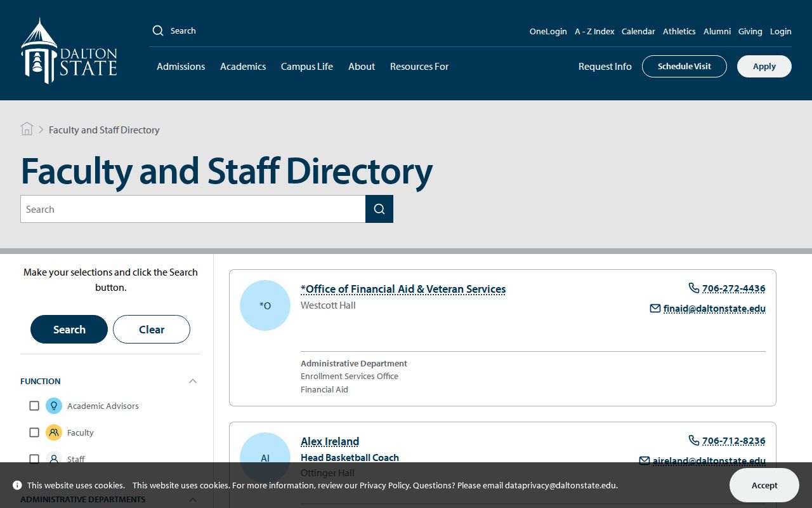Image resolution: width=812 pixels, height=508 pixels.
Task: Click the Schedule Visit button
Action: (684, 66)
